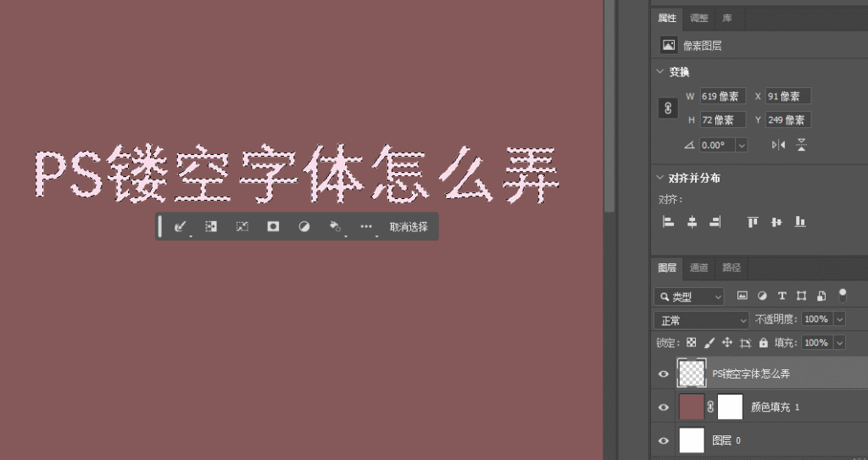This screenshot has height=460, width=868.
Task: Switch to the 调整 tab
Action: click(699, 19)
